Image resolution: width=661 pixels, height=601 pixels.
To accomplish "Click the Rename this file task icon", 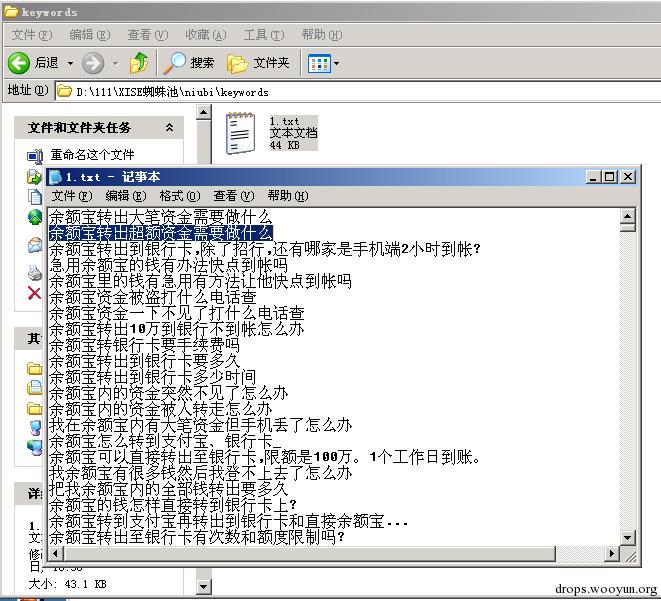I will [35, 156].
